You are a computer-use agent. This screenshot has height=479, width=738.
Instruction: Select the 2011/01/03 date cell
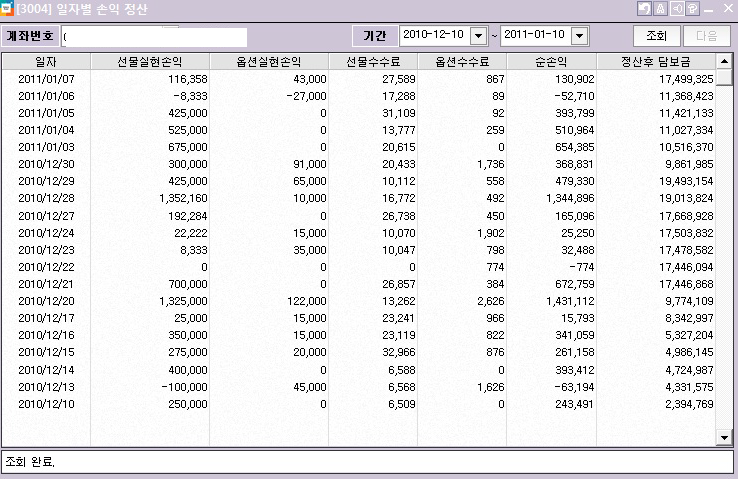pos(46,147)
